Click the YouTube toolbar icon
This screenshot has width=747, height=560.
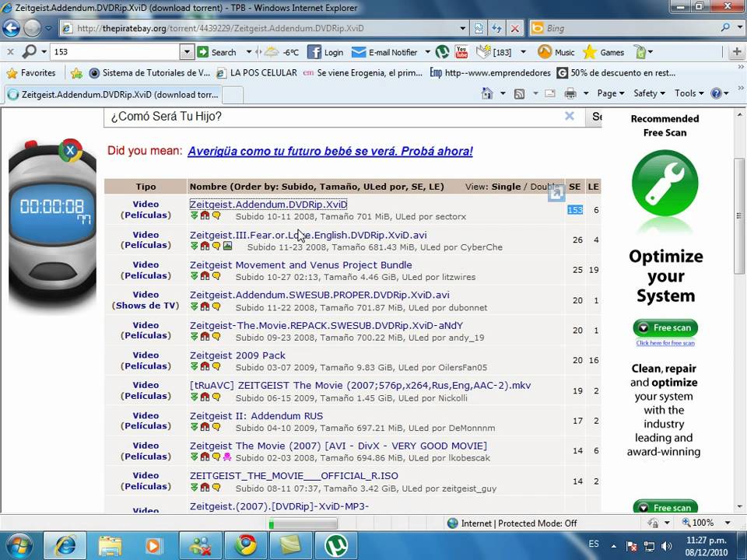point(461,52)
